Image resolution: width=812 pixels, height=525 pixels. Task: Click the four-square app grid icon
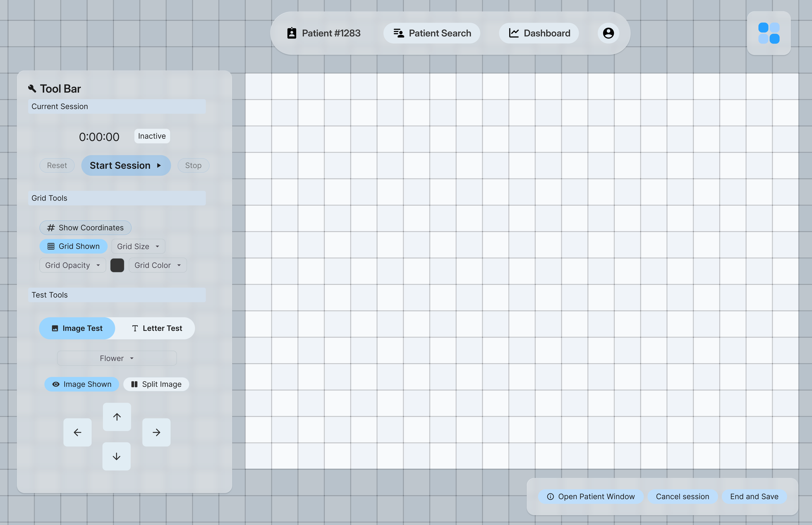tap(769, 33)
